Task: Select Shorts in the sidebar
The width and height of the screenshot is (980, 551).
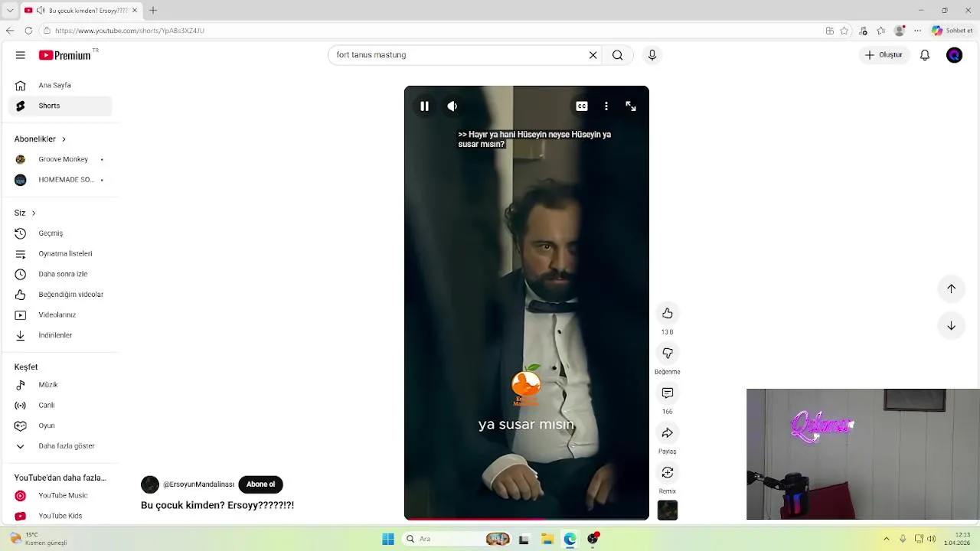Action: click(60, 106)
